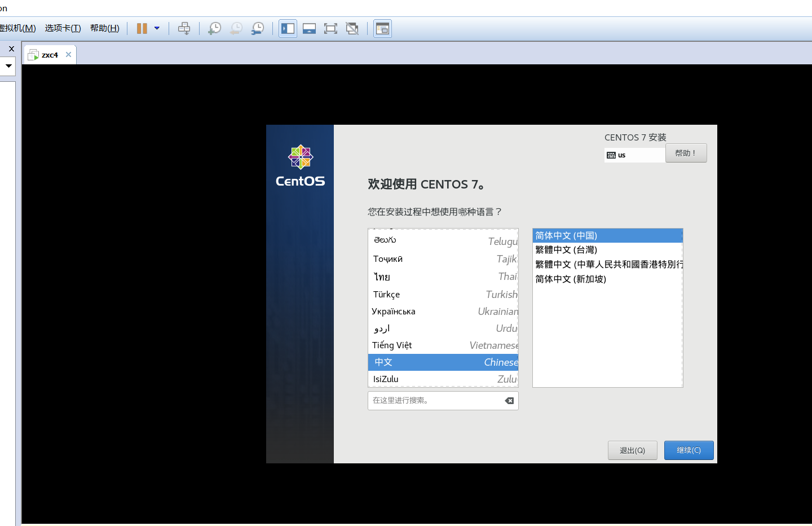Select Українська Ukrainian language row
Image resolution: width=812 pixels, height=526 pixels.
pyautogui.click(x=443, y=312)
